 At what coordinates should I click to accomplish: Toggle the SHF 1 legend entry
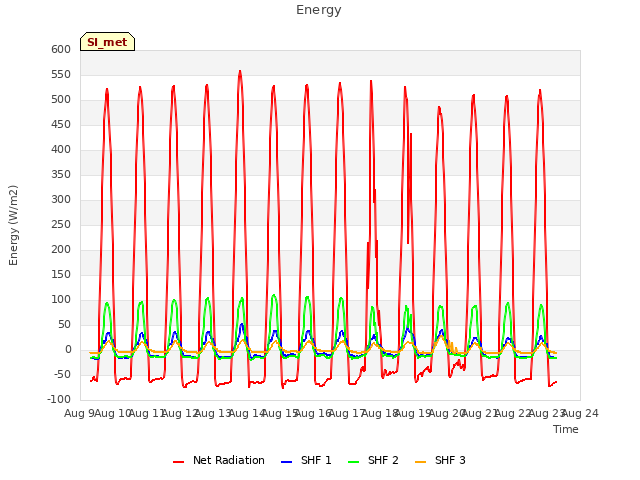pos(306,460)
